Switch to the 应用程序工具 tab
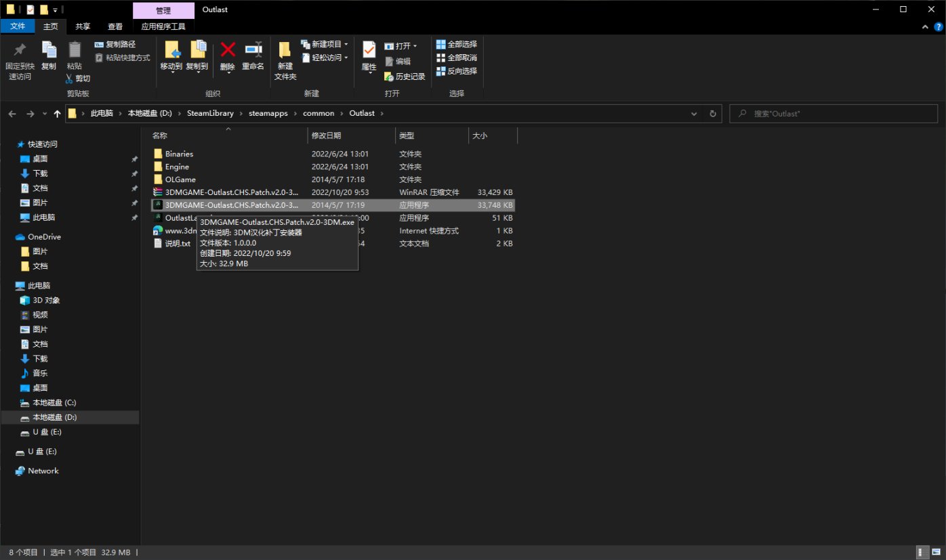This screenshot has height=560, width=946. [163, 26]
